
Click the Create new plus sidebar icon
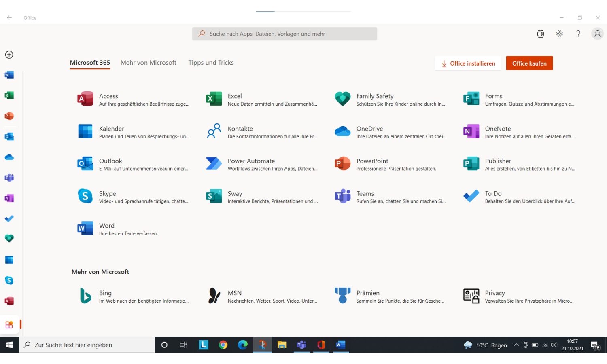pyautogui.click(x=9, y=55)
